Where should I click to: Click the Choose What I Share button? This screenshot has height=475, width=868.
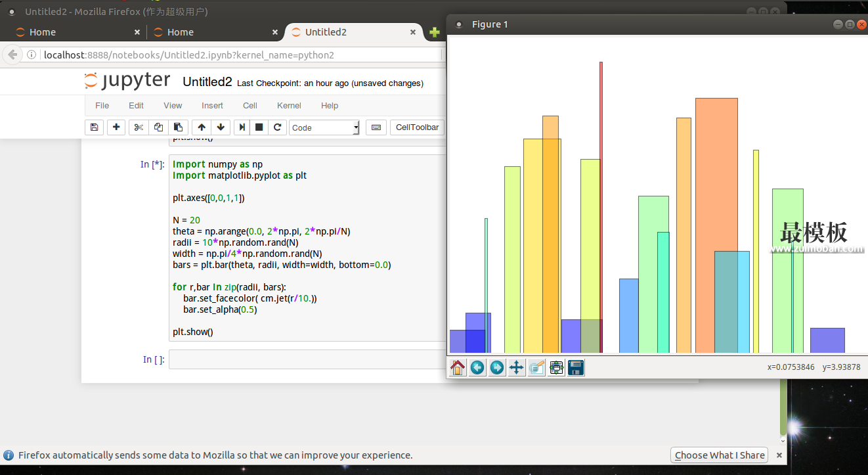pyautogui.click(x=720, y=455)
